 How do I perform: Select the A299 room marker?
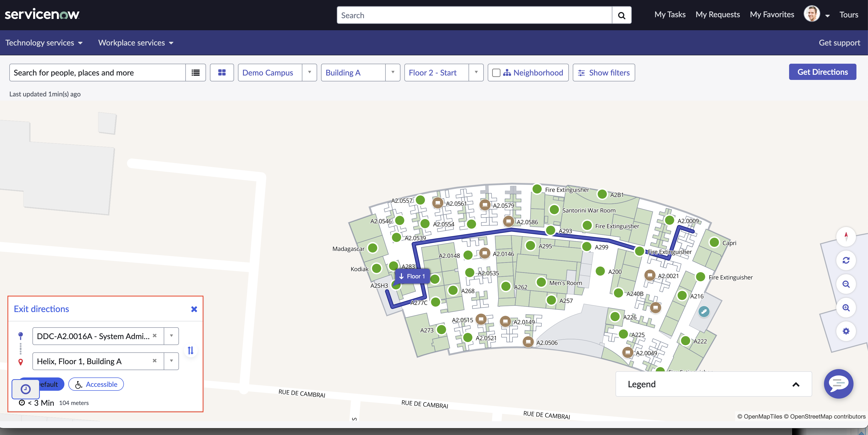pos(586,246)
